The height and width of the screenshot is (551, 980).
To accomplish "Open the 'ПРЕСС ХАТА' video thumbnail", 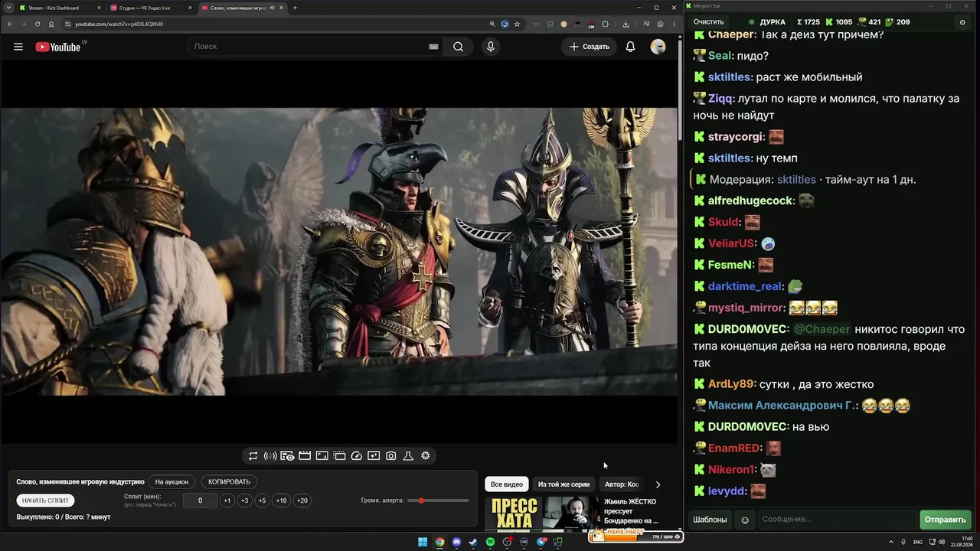I will pyautogui.click(x=542, y=513).
